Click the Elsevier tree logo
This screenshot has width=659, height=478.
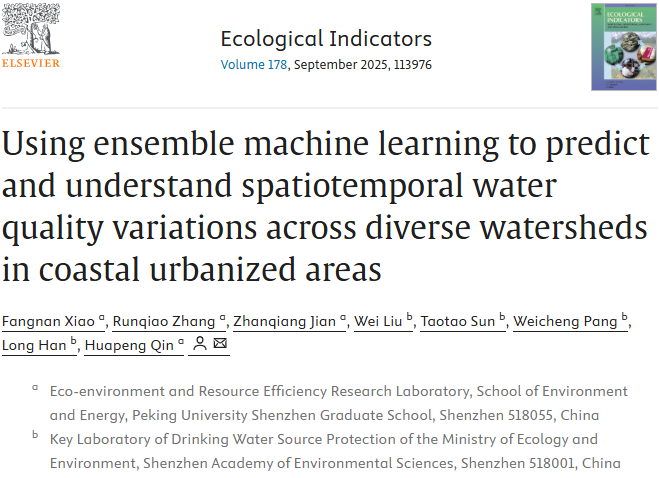[30, 28]
